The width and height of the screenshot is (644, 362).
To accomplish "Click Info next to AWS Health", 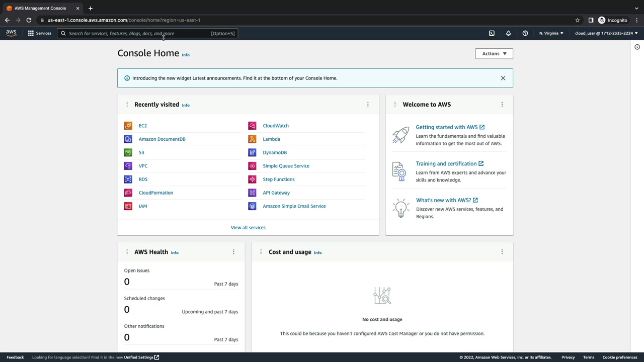I will click(x=175, y=252).
